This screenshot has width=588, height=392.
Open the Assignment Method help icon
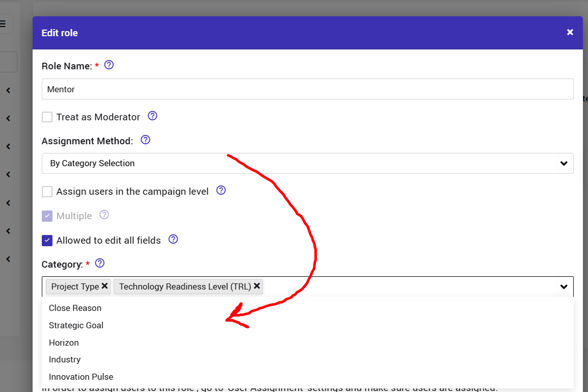145,140
